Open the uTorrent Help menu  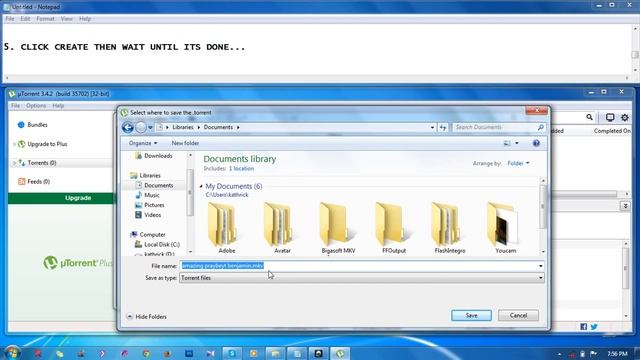[58, 106]
